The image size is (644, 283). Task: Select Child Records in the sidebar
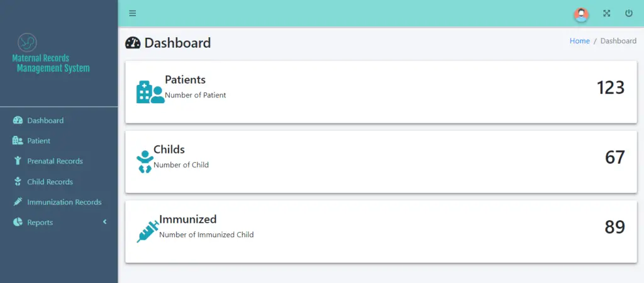coord(50,182)
